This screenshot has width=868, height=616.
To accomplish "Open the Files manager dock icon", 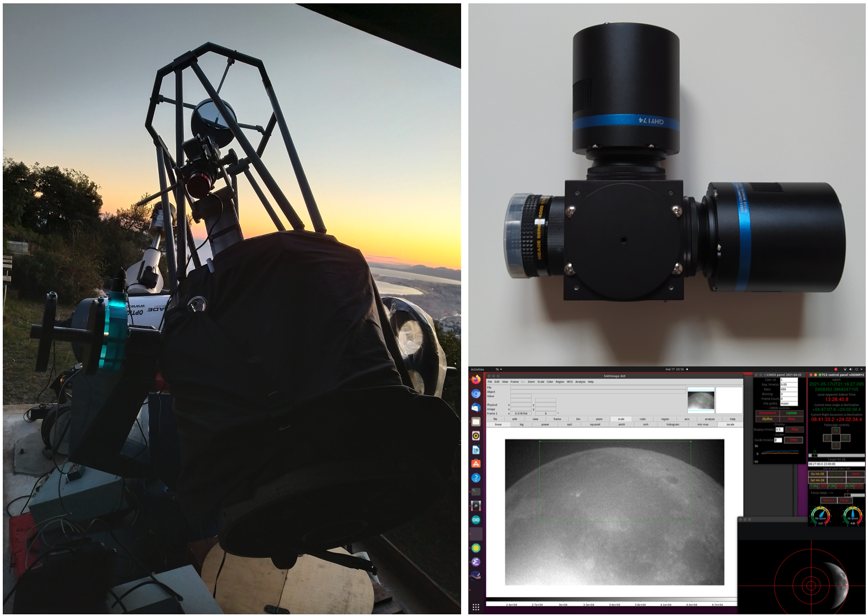I will click(476, 422).
